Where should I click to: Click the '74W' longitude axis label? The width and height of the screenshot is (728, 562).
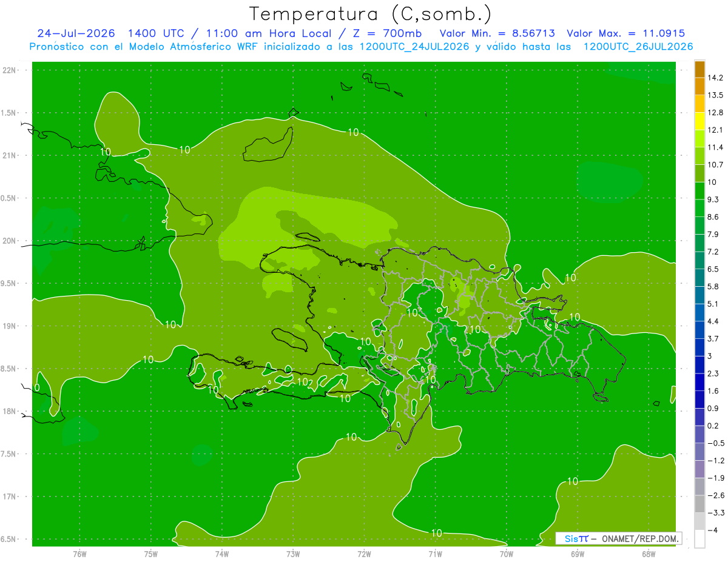point(221,554)
